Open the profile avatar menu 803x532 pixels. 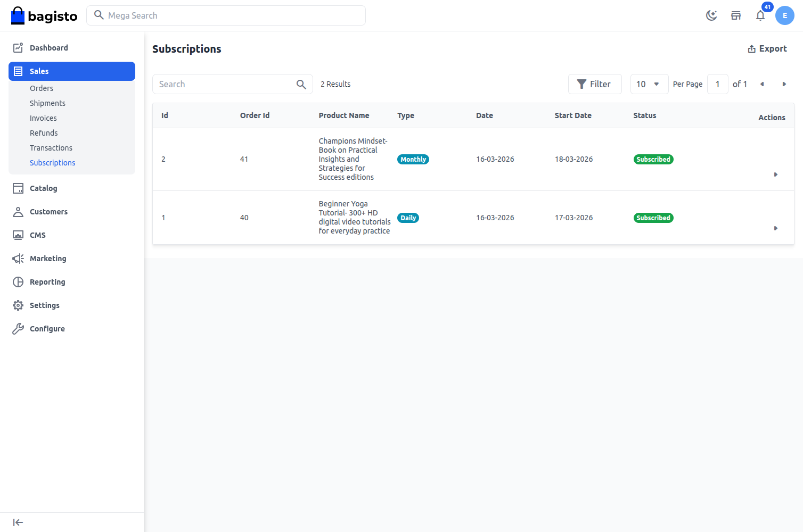click(x=785, y=15)
